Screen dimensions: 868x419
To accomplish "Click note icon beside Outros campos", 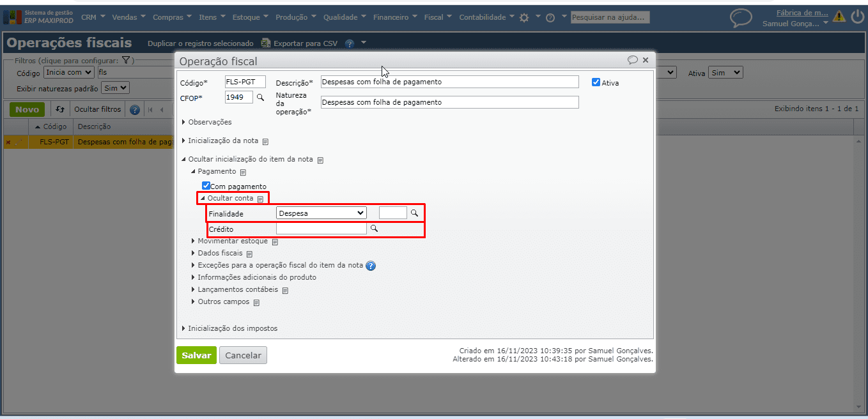I will pos(256,303).
